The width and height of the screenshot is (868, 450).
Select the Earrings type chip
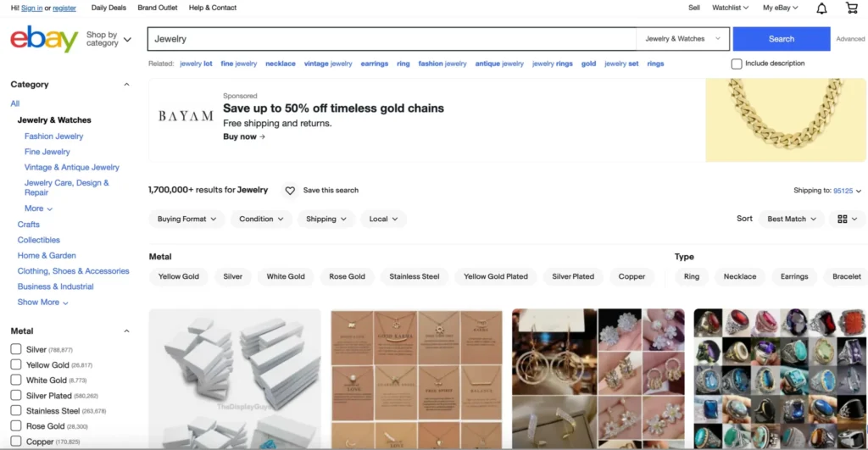(793, 277)
